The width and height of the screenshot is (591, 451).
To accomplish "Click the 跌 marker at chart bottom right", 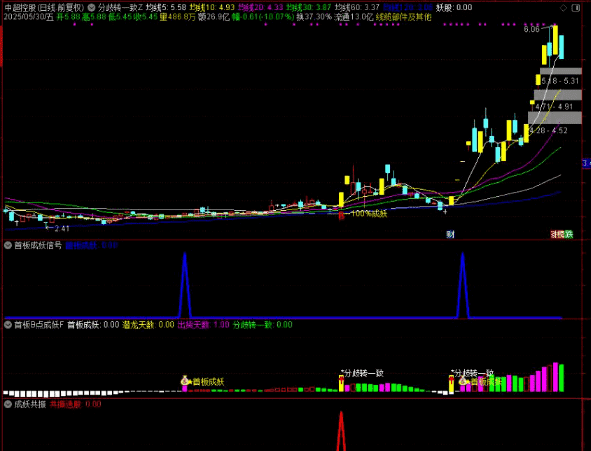I will coord(568,234).
